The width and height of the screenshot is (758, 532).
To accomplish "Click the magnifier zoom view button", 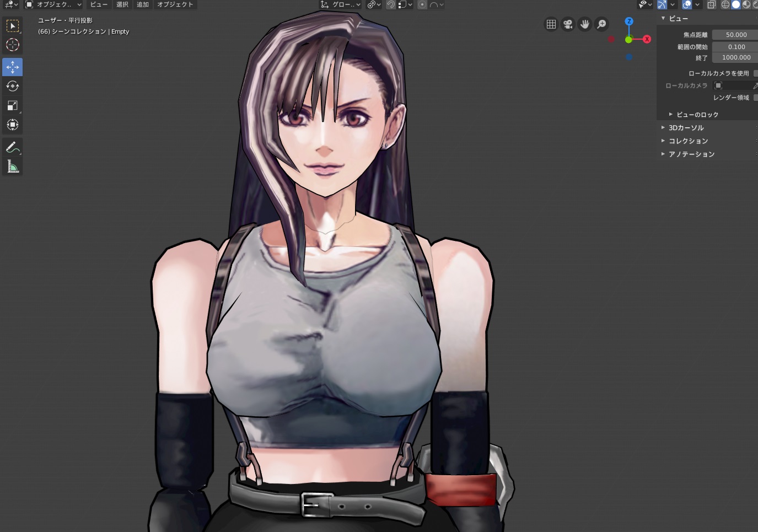I will click(x=602, y=24).
